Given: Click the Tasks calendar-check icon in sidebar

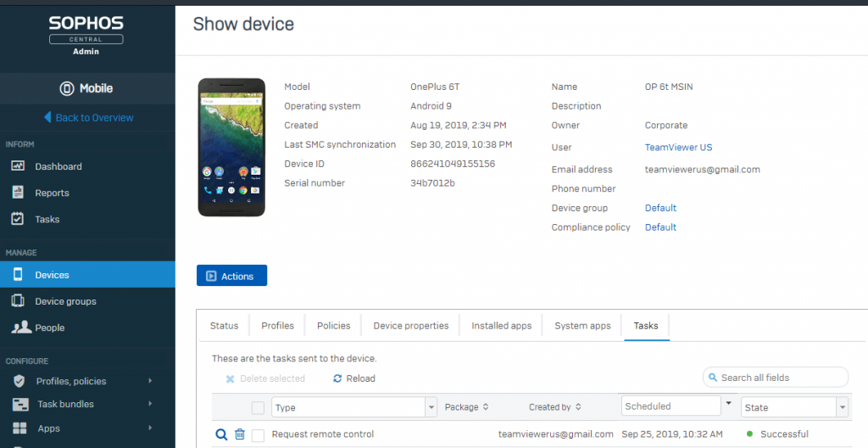Looking at the screenshot, I should [18, 218].
